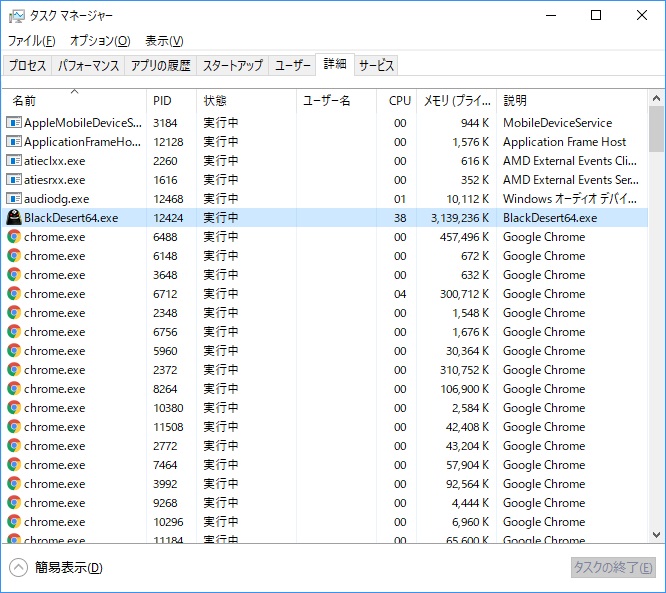Select the AMD External Events Ser... description

pos(570,180)
